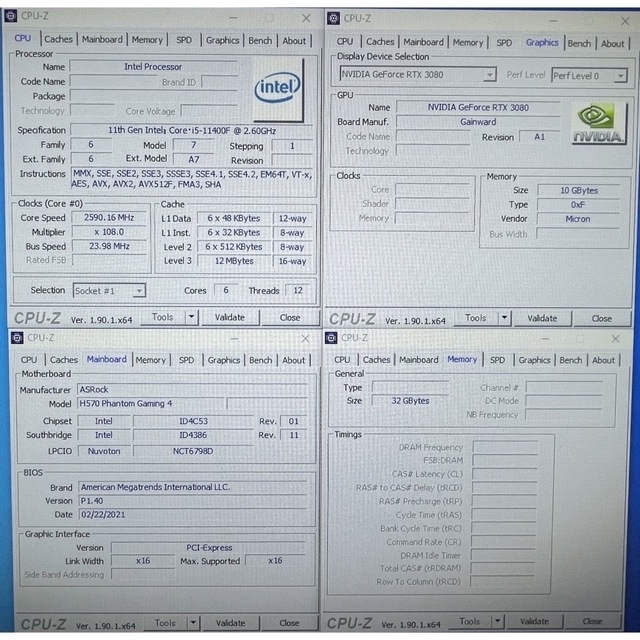Click Tools button in Mainboard window
The image size is (640, 640).
[165, 623]
